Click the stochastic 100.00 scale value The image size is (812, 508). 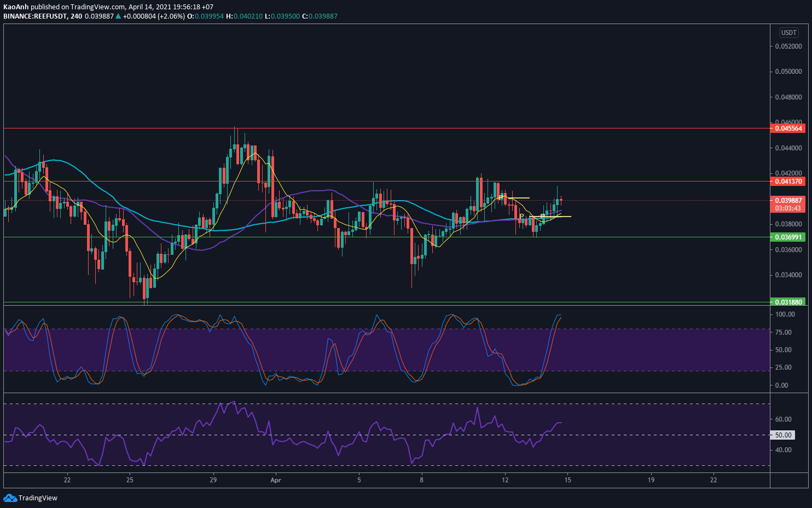coord(785,314)
